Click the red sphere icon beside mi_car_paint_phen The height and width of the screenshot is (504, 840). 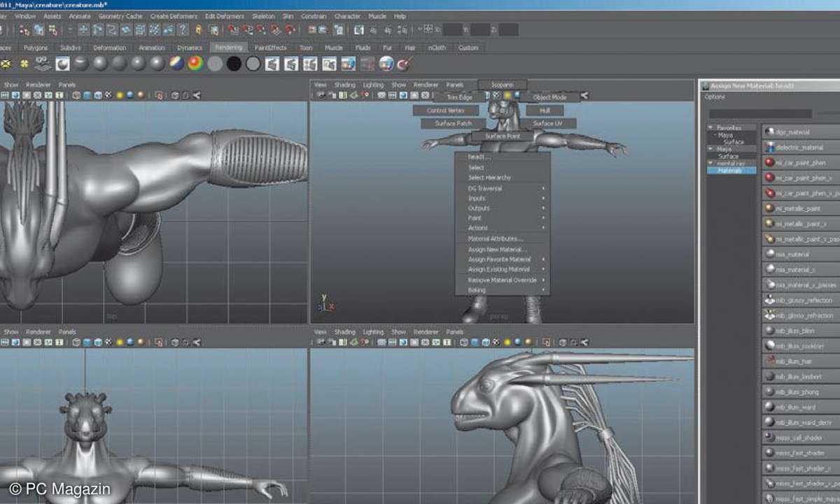(x=770, y=162)
